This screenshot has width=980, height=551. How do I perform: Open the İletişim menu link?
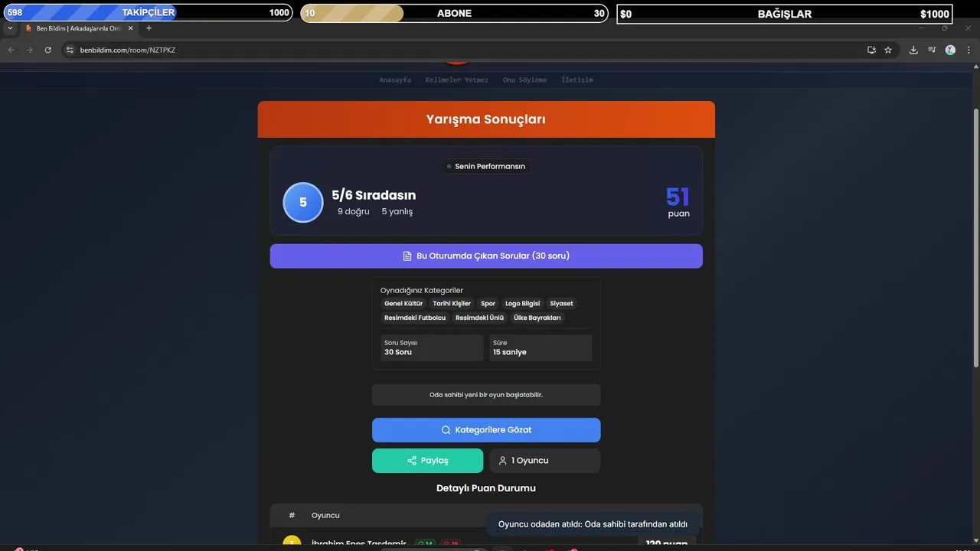point(577,80)
